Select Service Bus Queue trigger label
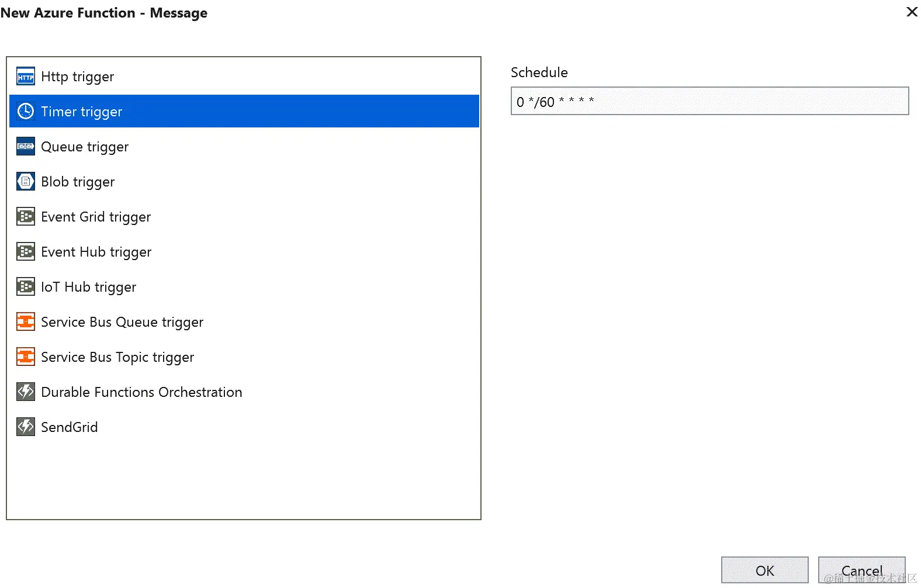The width and height of the screenshot is (921, 588). (122, 323)
